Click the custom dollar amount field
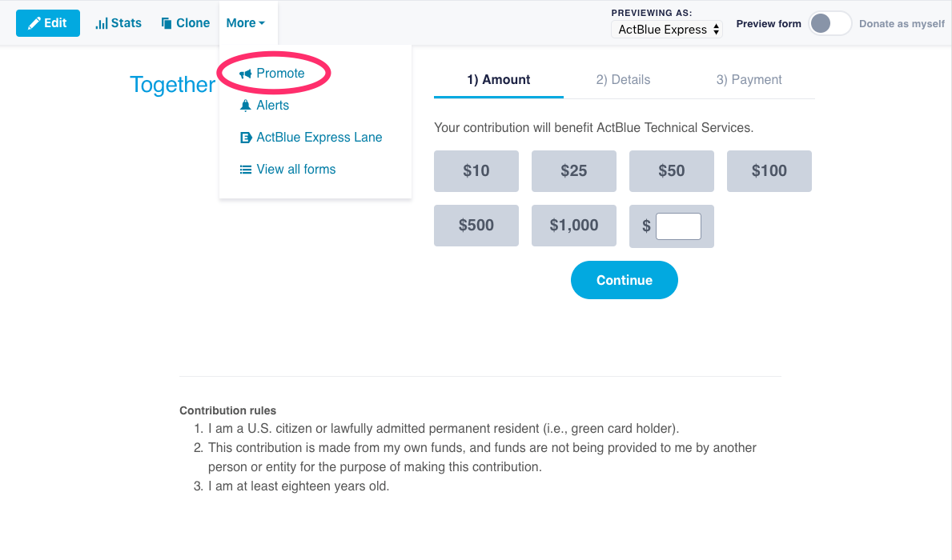 (x=678, y=226)
